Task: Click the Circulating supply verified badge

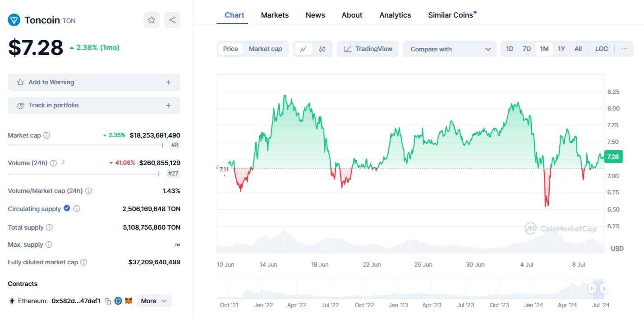Action: pos(67,208)
